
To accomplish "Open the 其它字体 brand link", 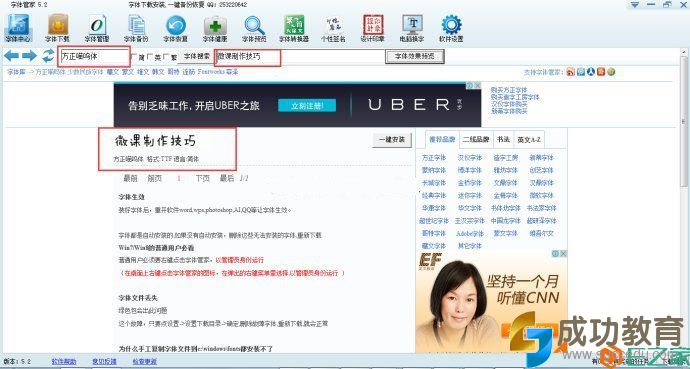I will [470, 246].
